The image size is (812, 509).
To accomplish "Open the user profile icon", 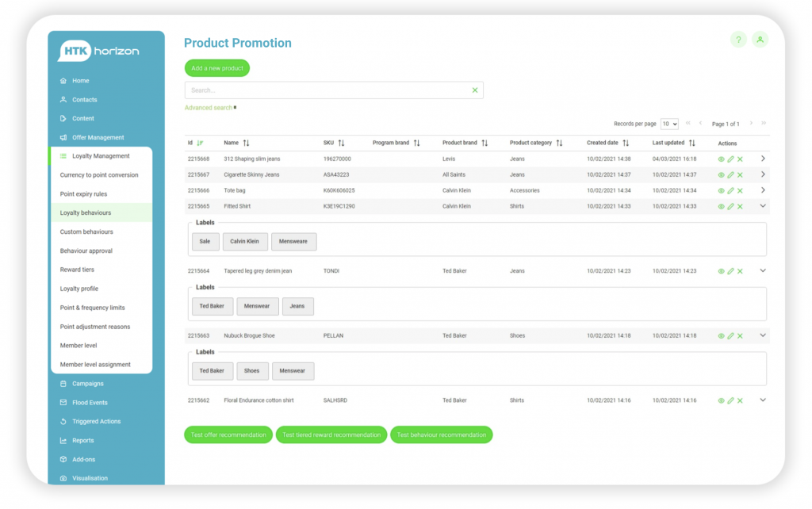I will click(x=760, y=40).
